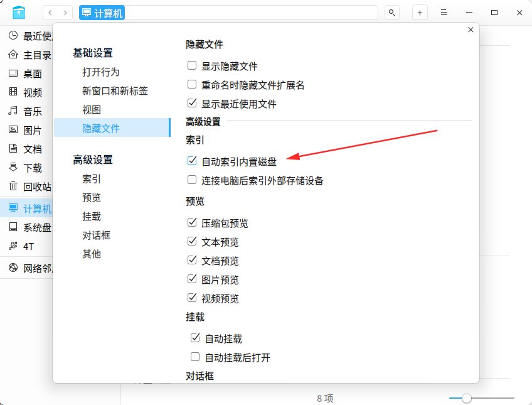Open 下载 folder label in sidebar
The image size is (532, 405).
pos(33,168)
